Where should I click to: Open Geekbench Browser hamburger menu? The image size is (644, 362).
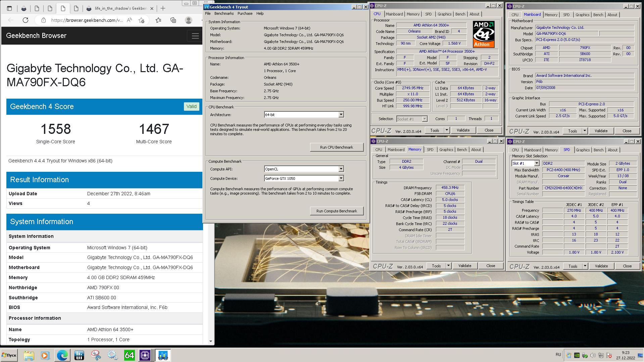tap(195, 36)
